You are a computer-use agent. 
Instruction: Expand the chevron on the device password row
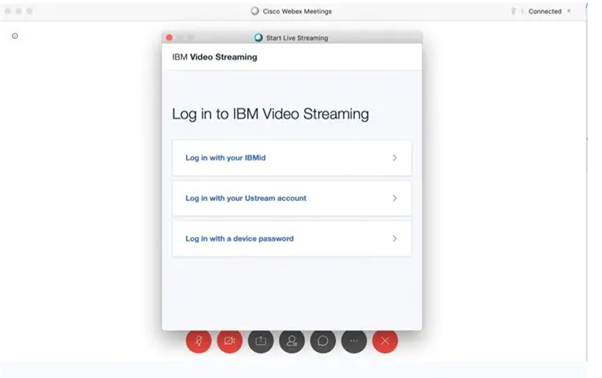click(x=394, y=239)
